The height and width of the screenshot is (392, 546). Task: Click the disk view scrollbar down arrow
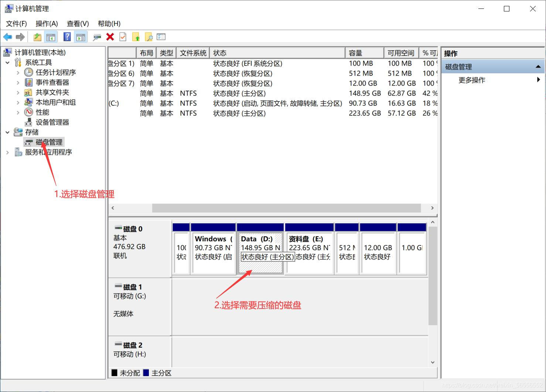(x=433, y=362)
